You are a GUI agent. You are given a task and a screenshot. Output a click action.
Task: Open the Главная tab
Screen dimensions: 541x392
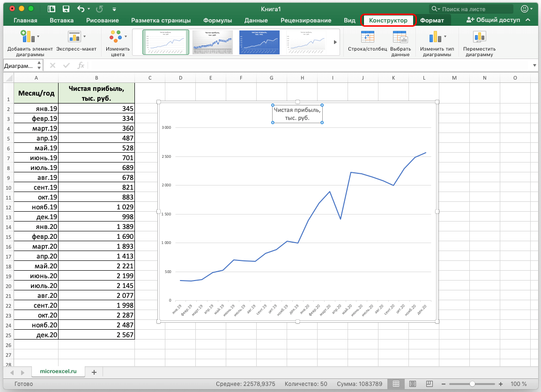[x=25, y=20]
